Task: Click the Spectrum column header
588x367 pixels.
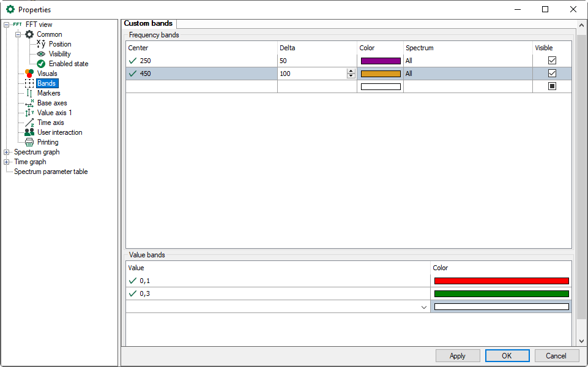Action: click(468, 48)
